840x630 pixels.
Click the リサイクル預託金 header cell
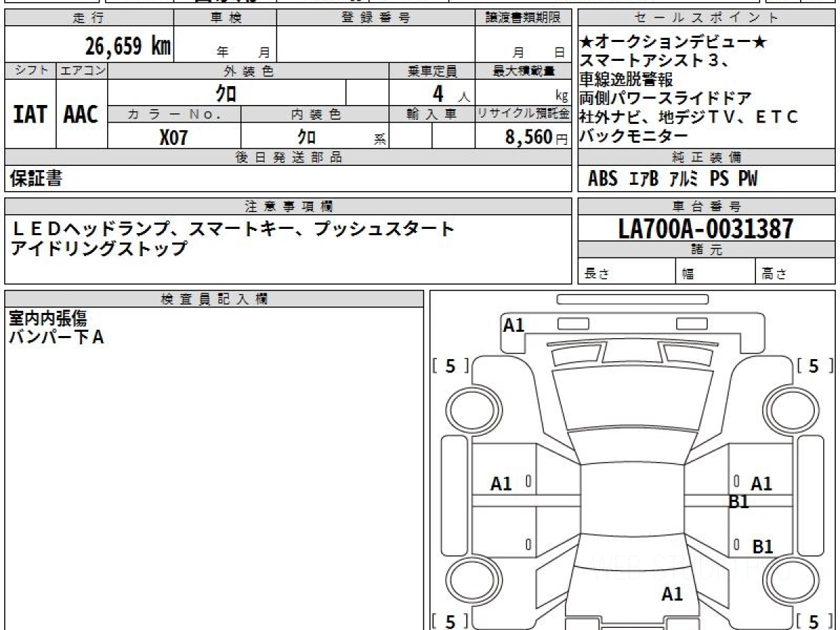coord(523,114)
